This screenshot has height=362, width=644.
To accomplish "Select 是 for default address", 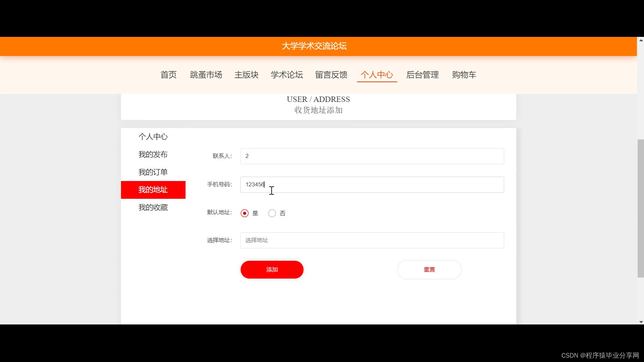I will point(245,213).
